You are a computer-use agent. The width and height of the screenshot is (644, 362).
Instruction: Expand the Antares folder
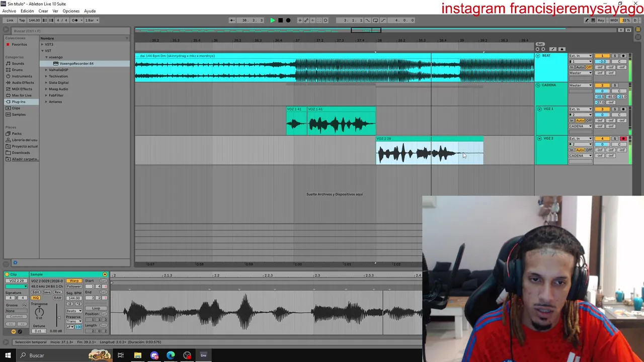click(46, 102)
